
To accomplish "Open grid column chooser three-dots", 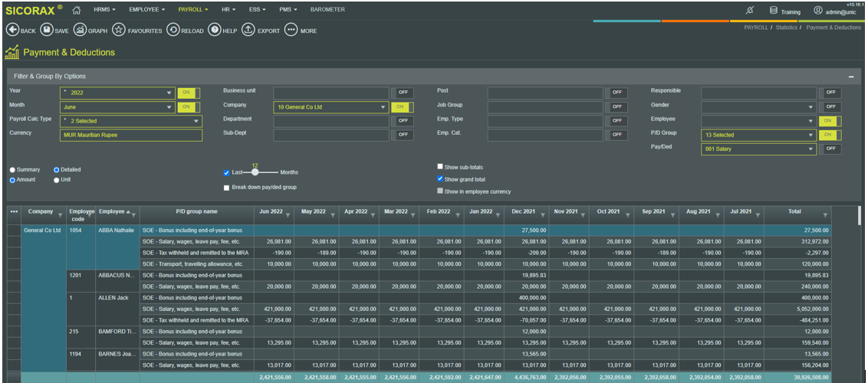I will click(x=14, y=211).
